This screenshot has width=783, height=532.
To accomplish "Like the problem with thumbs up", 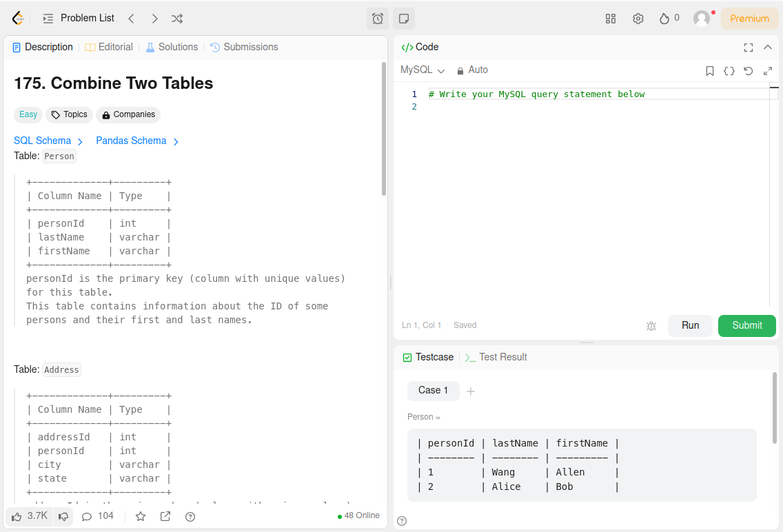I will coord(30,516).
